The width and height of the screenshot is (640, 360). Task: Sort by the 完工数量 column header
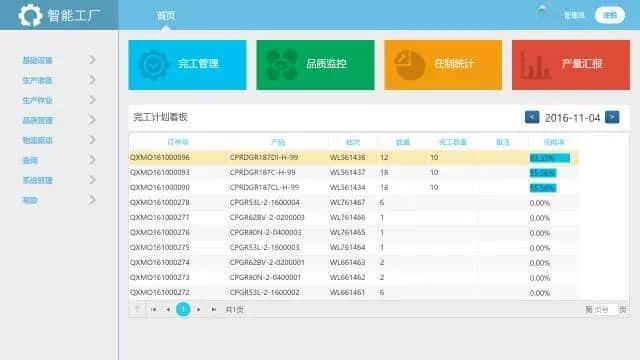click(x=453, y=142)
